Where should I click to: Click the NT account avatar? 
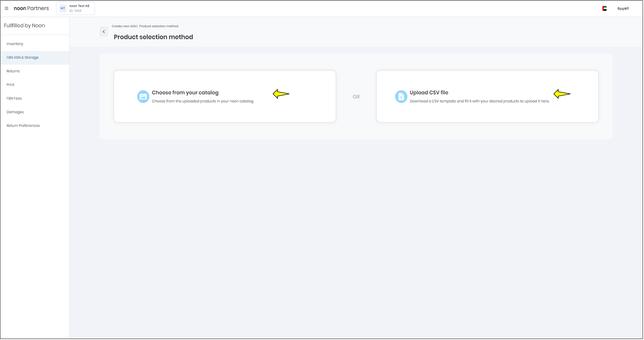[x=63, y=8]
